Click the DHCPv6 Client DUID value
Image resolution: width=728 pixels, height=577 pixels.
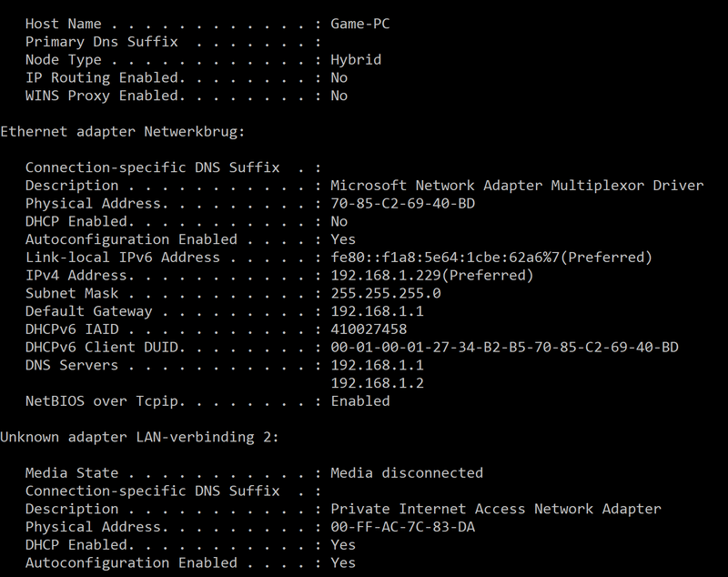pyautogui.click(x=504, y=348)
